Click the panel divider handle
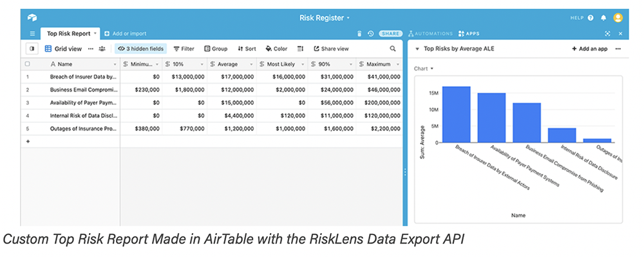The height and width of the screenshot is (257, 644). [x=405, y=173]
